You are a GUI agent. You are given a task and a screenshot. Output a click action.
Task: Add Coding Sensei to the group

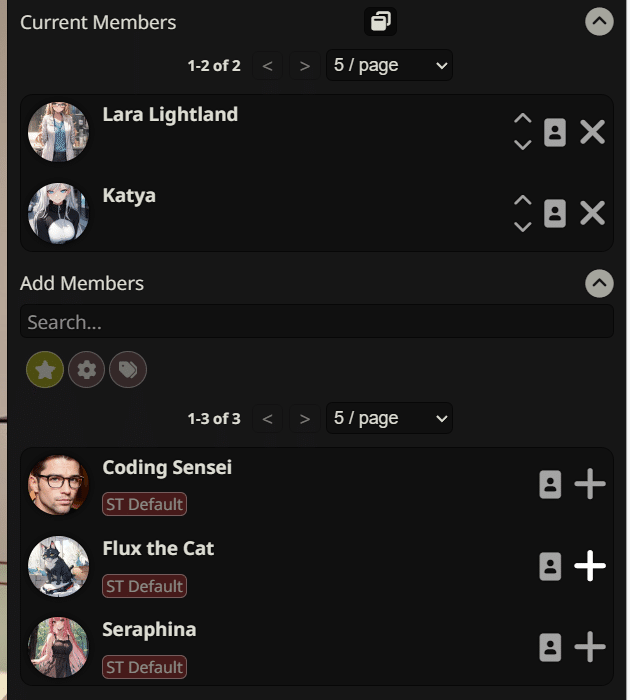coord(590,484)
